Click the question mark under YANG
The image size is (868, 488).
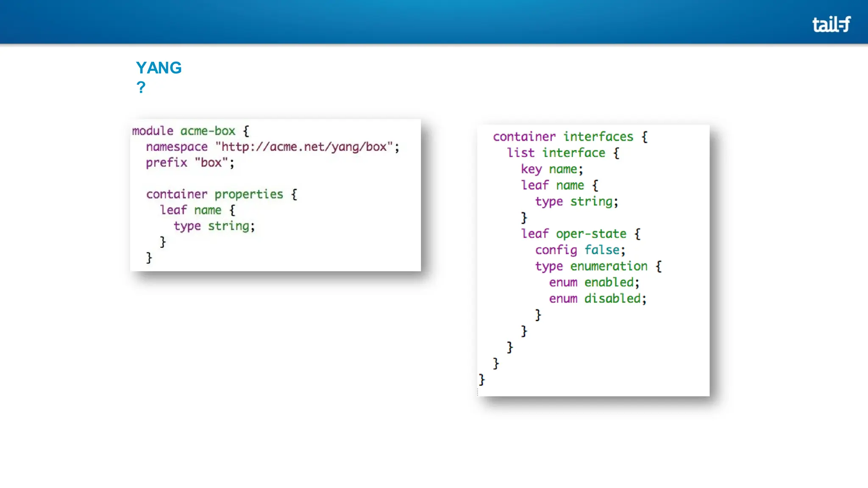pyautogui.click(x=141, y=87)
